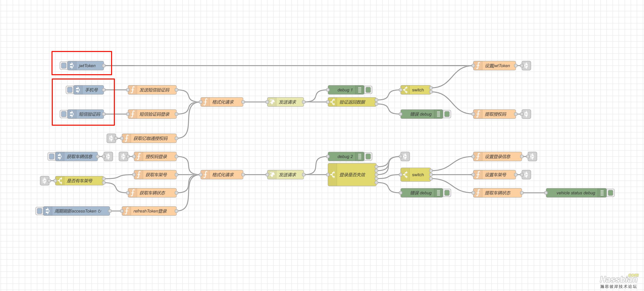This screenshot has height=291, width=644.
Task: Click link-out node after 设置车架号
Action: [526, 175]
